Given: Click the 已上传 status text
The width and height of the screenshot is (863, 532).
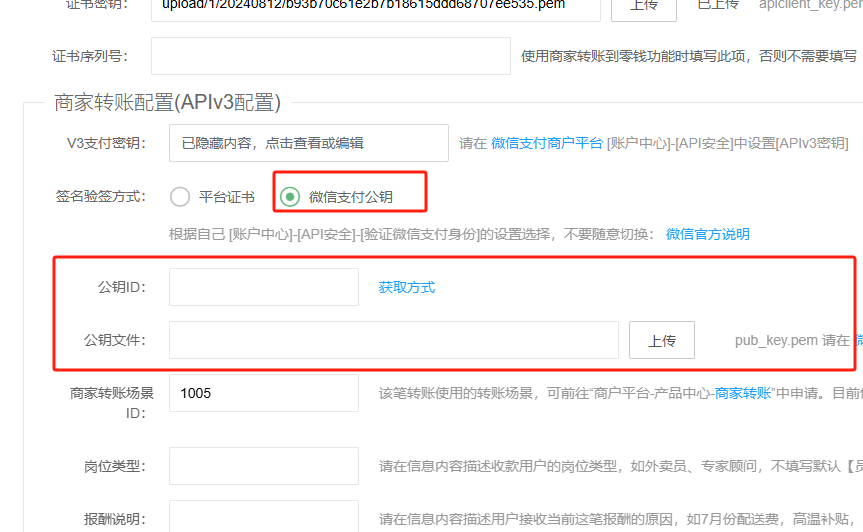Looking at the screenshot, I should (717, 5).
